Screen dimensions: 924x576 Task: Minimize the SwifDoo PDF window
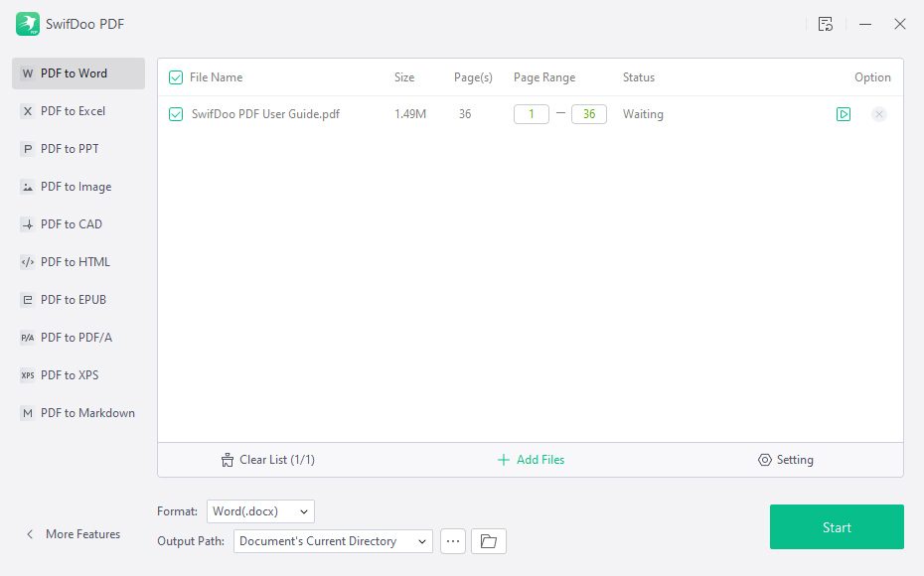[865, 24]
